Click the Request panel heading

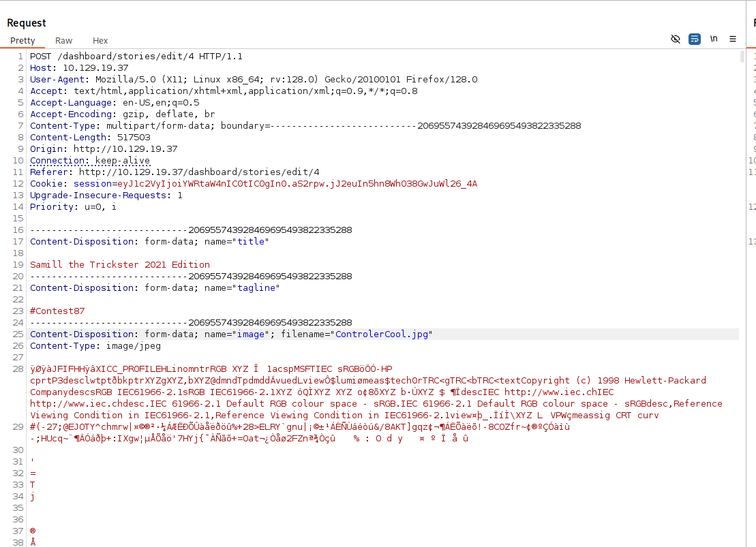click(x=27, y=23)
